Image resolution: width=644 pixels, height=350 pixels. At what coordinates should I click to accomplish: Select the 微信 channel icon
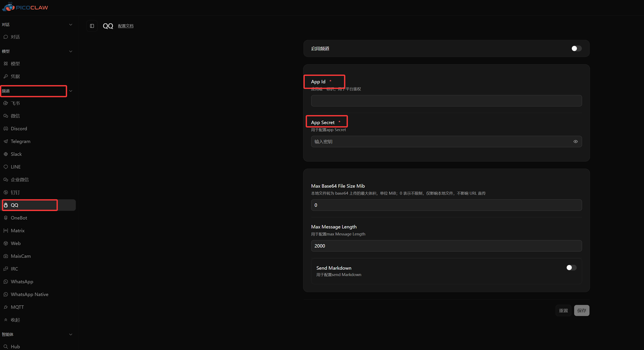pyautogui.click(x=6, y=116)
